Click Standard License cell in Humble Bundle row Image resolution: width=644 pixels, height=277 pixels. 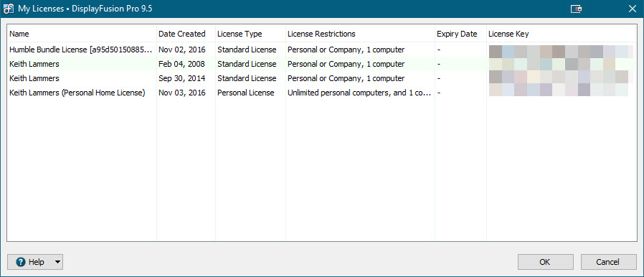tap(247, 50)
